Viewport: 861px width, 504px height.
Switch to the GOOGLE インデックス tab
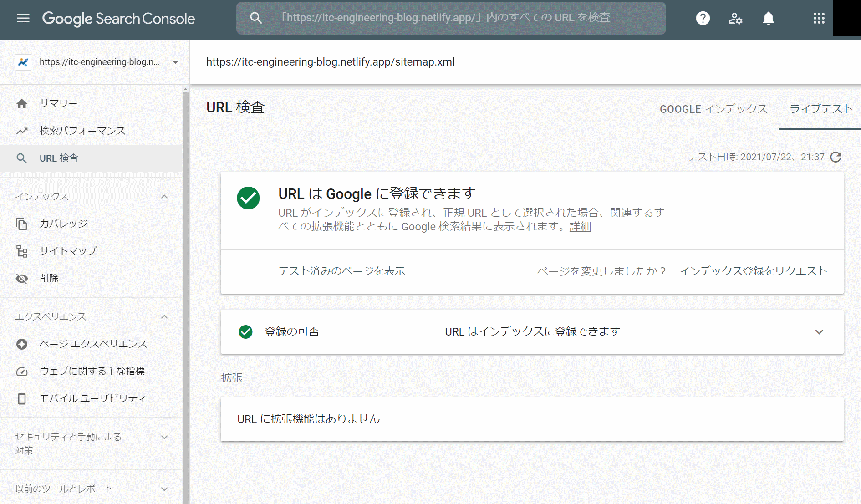(x=713, y=109)
